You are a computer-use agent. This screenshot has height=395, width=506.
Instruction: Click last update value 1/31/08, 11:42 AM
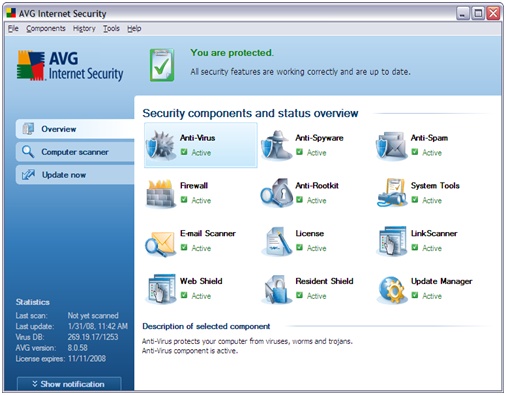coord(98,326)
